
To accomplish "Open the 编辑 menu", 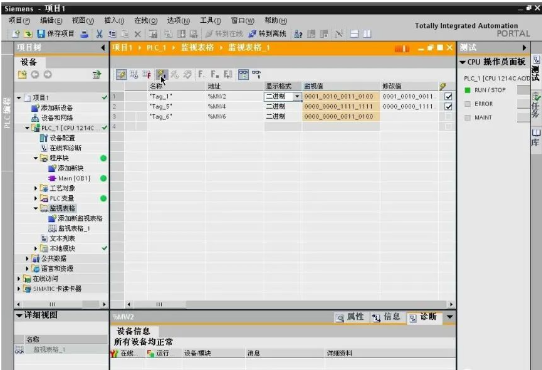I will coord(51,21).
